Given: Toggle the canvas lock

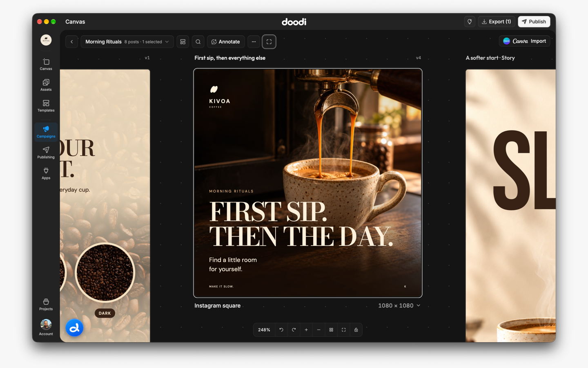Looking at the screenshot, I should [x=356, y=330].
